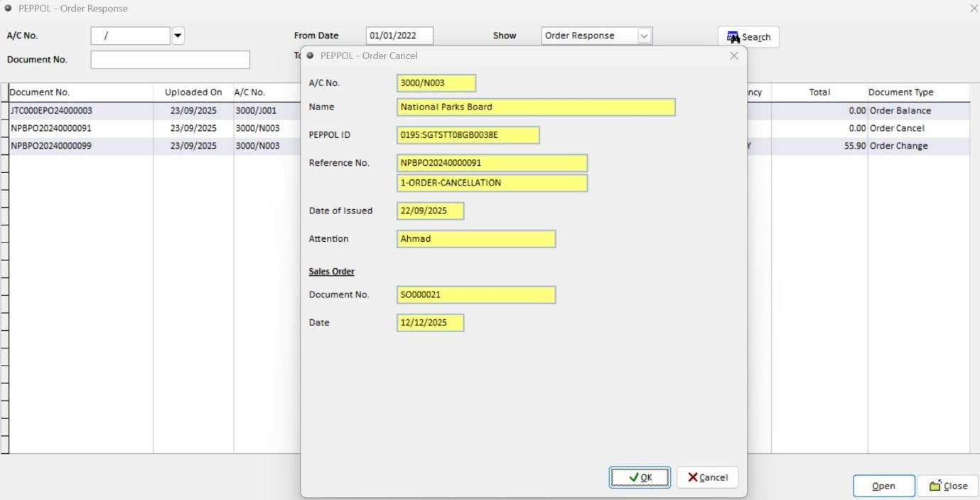Click the Order Balance document type cell
The height and width of the screenshot is (500, 980).
point(918,111)
